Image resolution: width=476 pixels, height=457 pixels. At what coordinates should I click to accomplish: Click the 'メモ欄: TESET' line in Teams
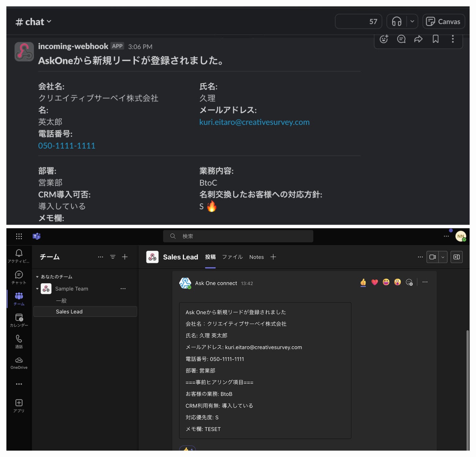coord(203,429)
